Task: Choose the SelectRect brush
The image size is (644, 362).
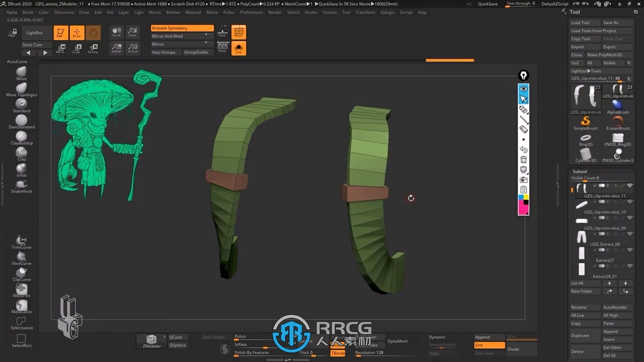Action: tap(21, 340)
